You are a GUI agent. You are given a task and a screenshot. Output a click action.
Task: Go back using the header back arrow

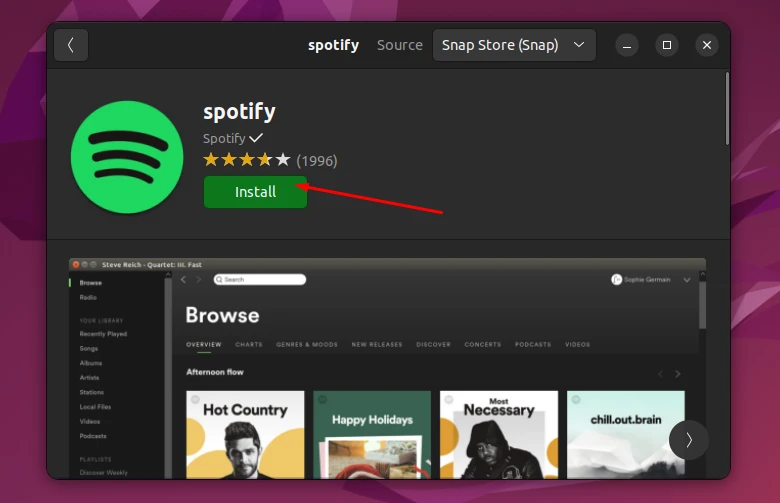(x=71, y=45)
